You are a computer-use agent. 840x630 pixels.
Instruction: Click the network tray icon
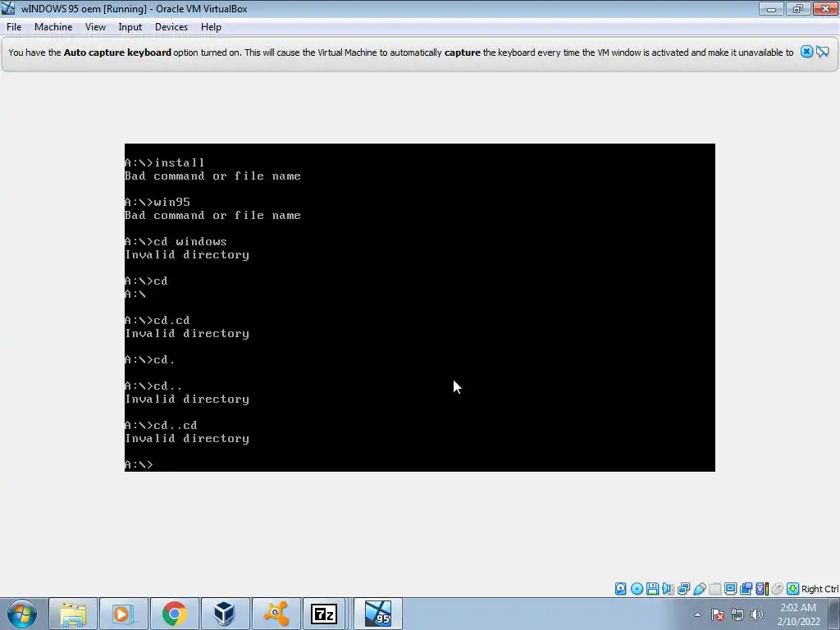click(737, 614)
